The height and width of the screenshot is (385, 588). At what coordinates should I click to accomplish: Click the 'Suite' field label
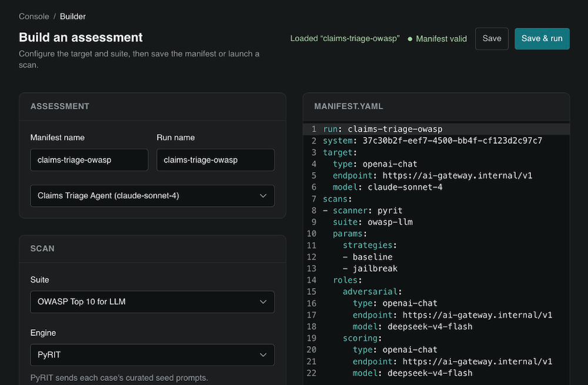click(x=40, y=280)
